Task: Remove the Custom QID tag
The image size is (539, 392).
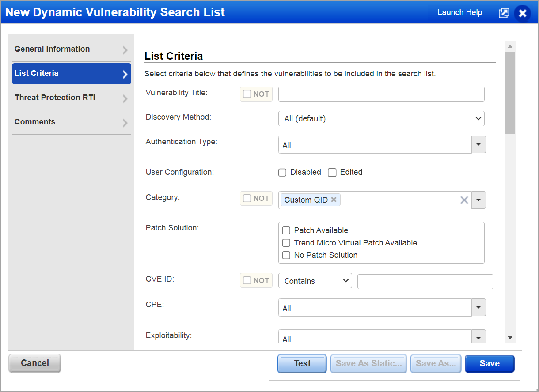Action: 334,200
